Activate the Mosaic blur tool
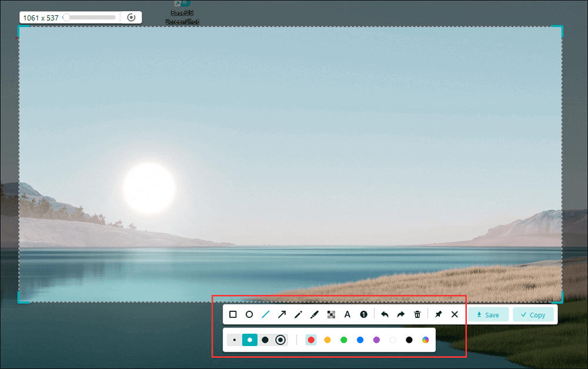Viewport: 588px width, 369px height. (330, 314)
